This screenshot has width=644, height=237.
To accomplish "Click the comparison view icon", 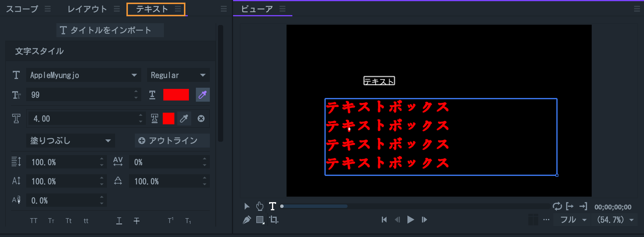I will tap(533, 220).
